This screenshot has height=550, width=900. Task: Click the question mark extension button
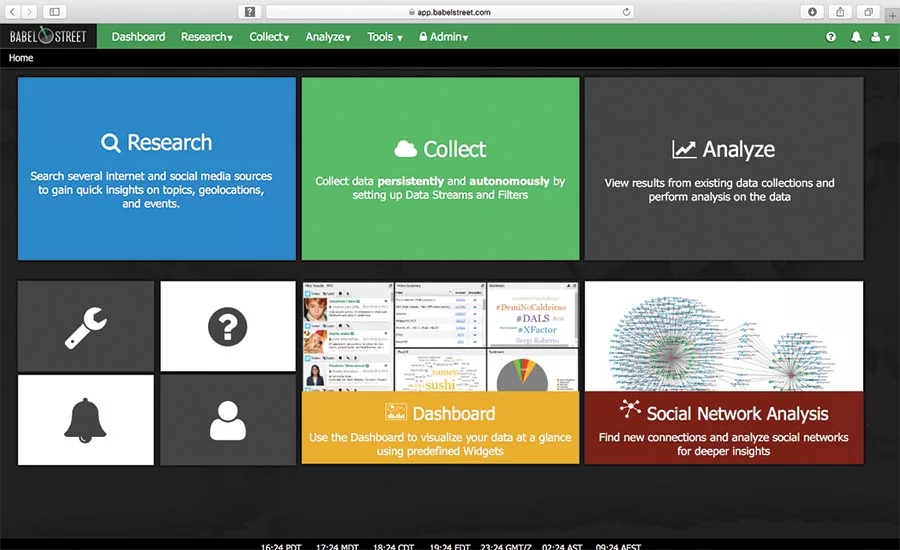250,11
